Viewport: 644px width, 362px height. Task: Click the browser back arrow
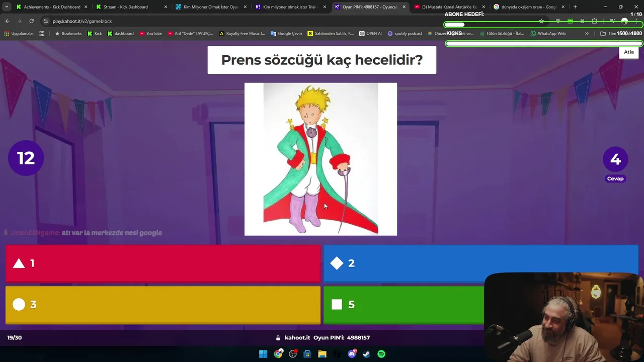[x=7, y=21]
